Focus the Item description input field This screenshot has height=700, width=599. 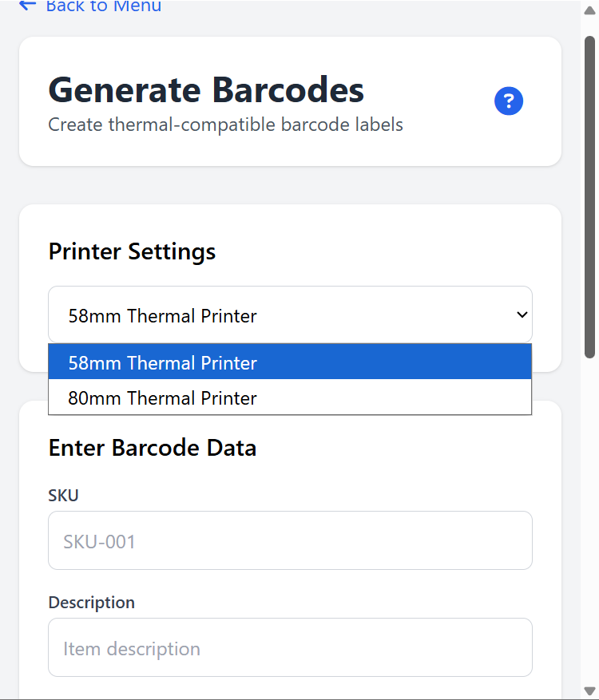290,647
